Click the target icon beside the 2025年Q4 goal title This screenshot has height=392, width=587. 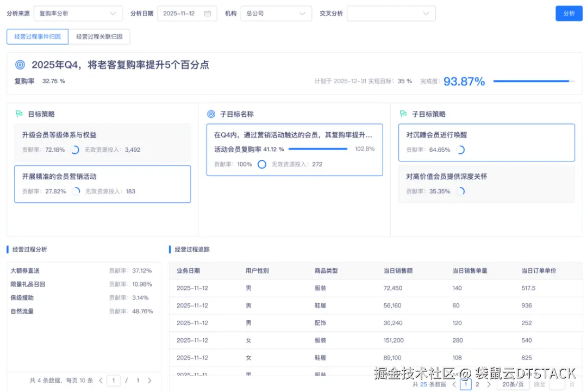pos(20,65)
